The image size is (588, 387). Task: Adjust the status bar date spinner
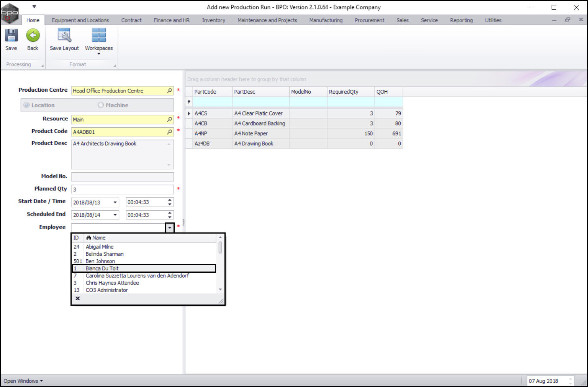point(571,381)
